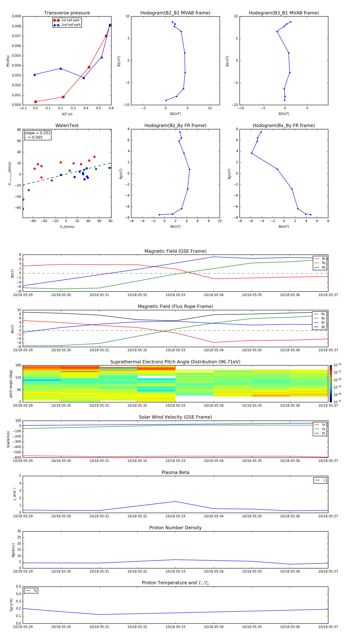Click the 'Bz(nT)' axis label
This screenshot has height=644, width=351.
click(175, 227)
